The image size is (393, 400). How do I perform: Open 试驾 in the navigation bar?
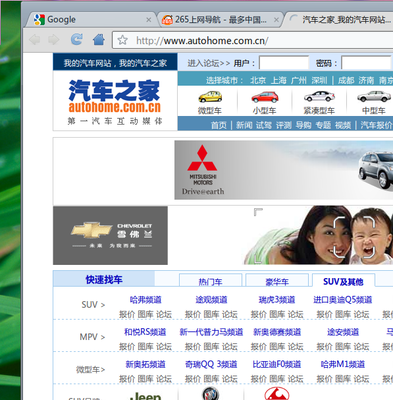point(264,125)
